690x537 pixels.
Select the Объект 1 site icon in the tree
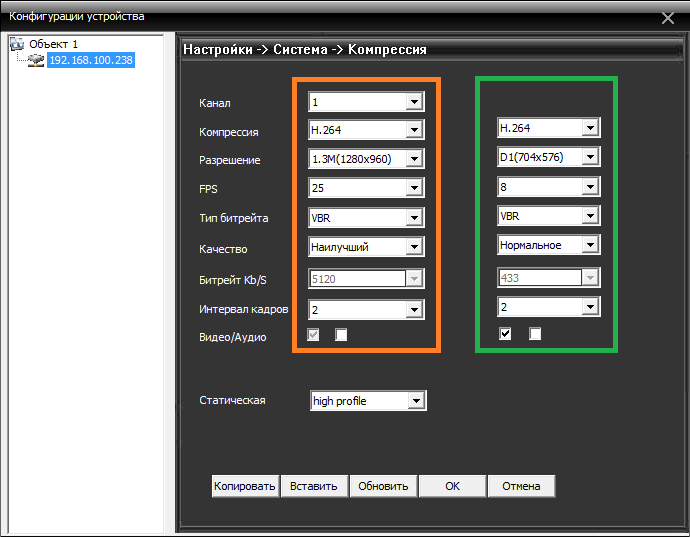click(17, 44)
